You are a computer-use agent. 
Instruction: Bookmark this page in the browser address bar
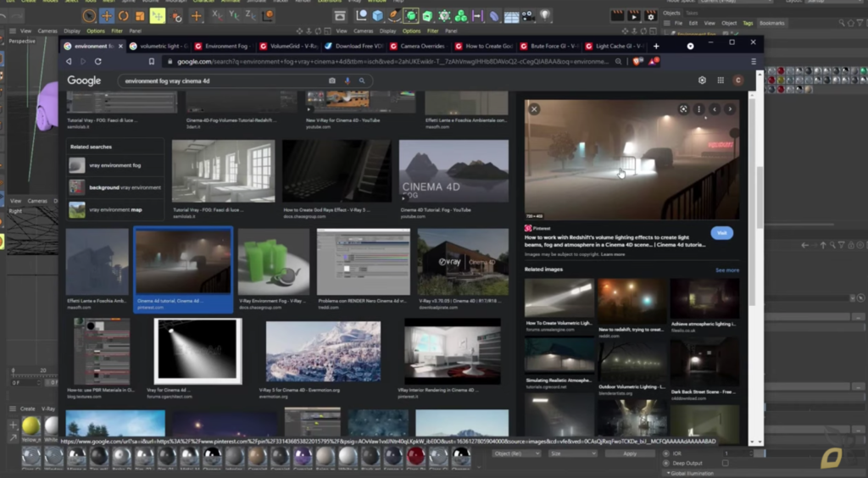[x=151, y=61]
